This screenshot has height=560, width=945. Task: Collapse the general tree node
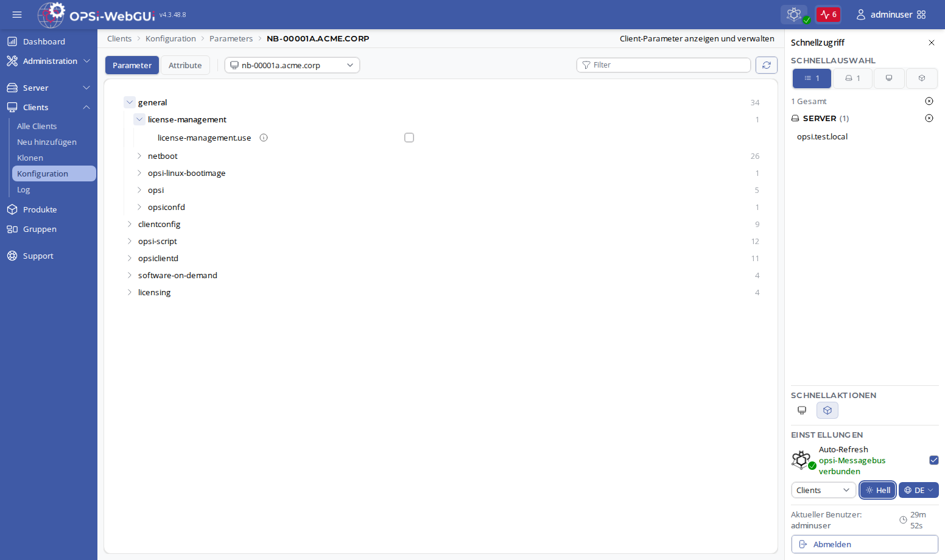130,102
